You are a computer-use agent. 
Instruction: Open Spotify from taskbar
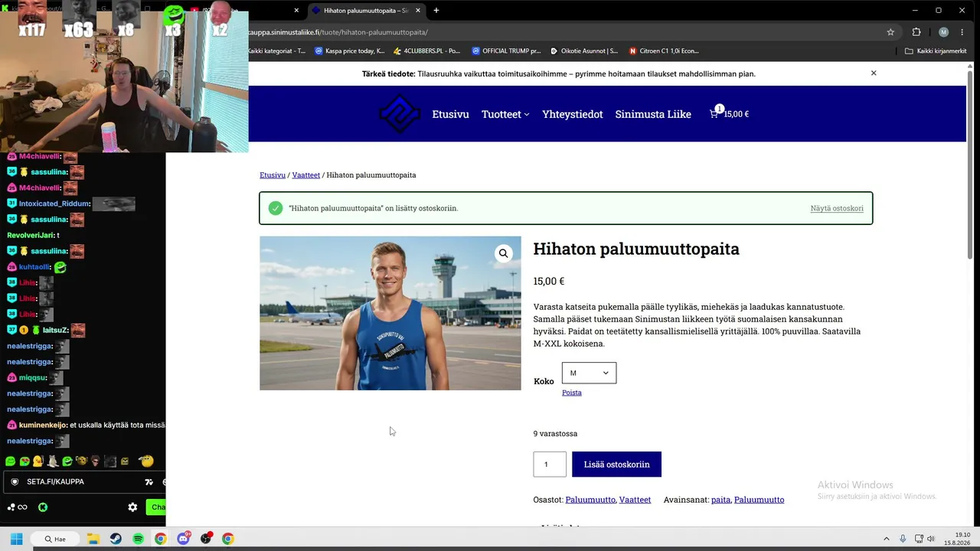[x=138, y=539]
